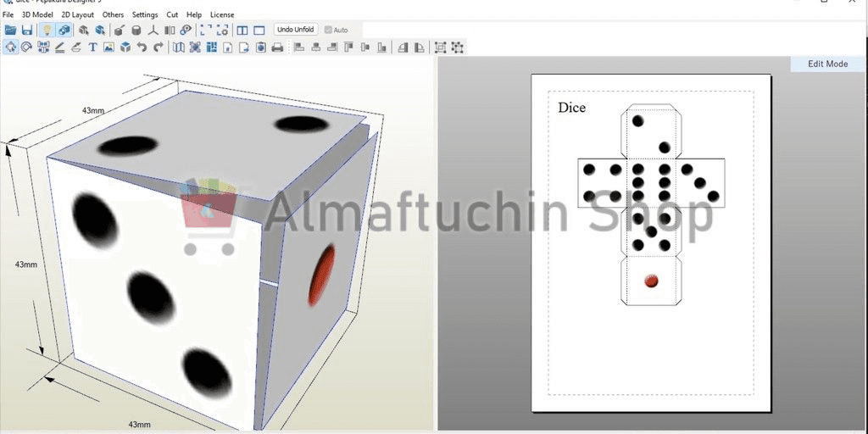The height and width of the screenshot is (434, 868).
Task: Click the five-dot face in unfolded pattern
Action: pyautogui.click(x=652, y=231)
